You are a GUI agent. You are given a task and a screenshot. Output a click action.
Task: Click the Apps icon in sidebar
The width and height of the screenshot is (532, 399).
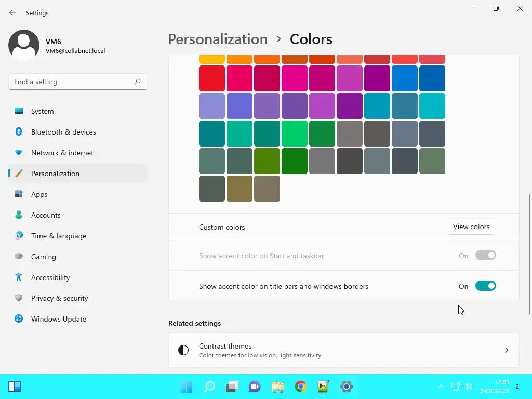click(19, 194)
